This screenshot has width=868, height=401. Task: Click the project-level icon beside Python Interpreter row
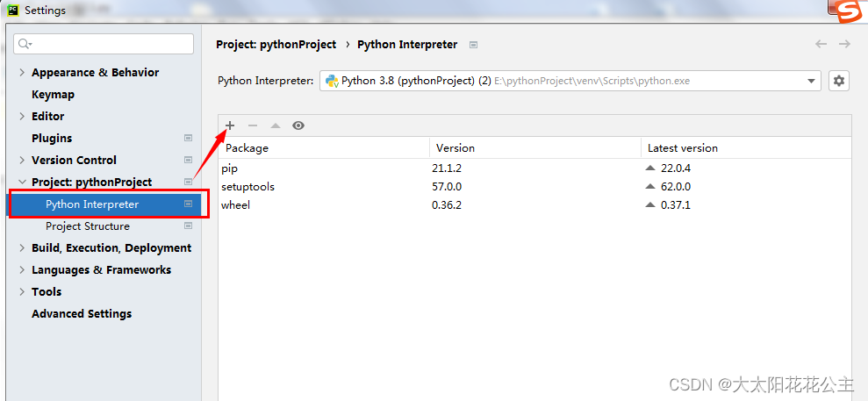click(188, 204)
